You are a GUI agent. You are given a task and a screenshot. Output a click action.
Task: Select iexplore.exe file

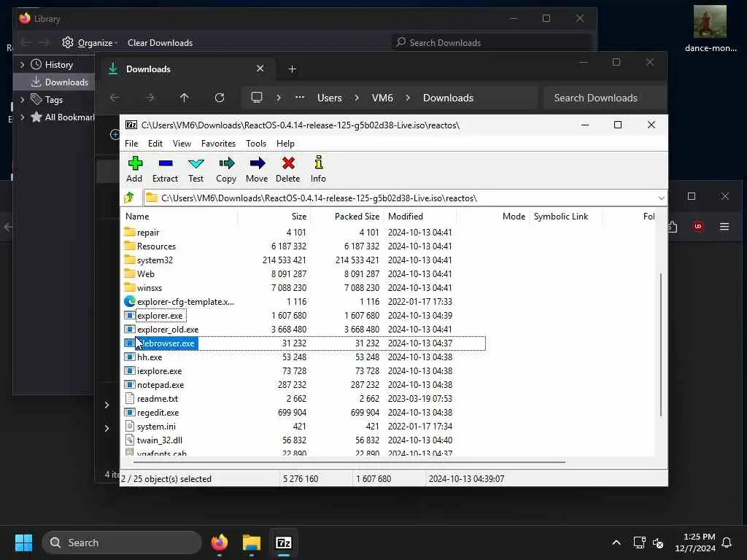pos(159,370)
